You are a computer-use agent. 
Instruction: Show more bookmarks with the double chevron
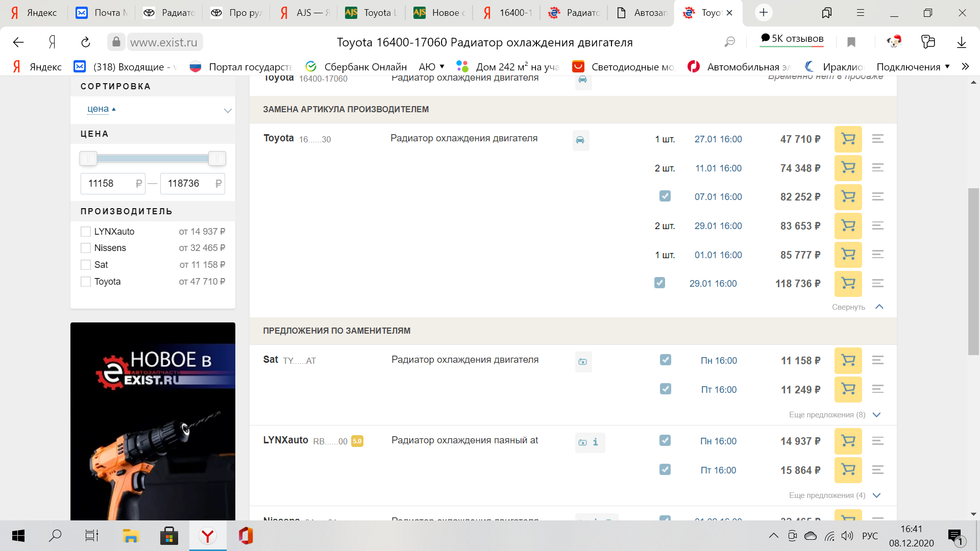(x=965, y=67)
